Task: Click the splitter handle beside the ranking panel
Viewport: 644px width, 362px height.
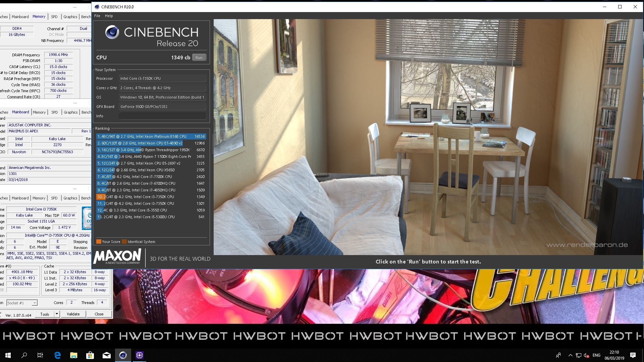Action: tap(212, 144)
